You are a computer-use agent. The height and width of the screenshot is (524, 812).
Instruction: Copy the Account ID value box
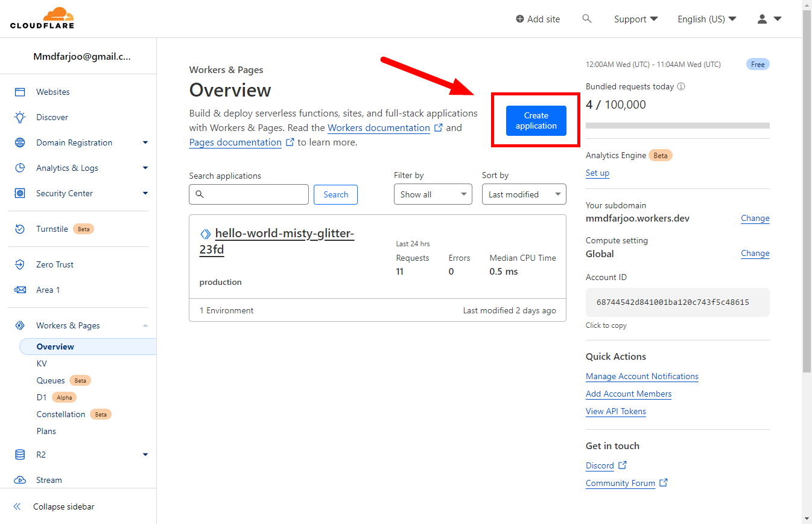coord(677,302)
